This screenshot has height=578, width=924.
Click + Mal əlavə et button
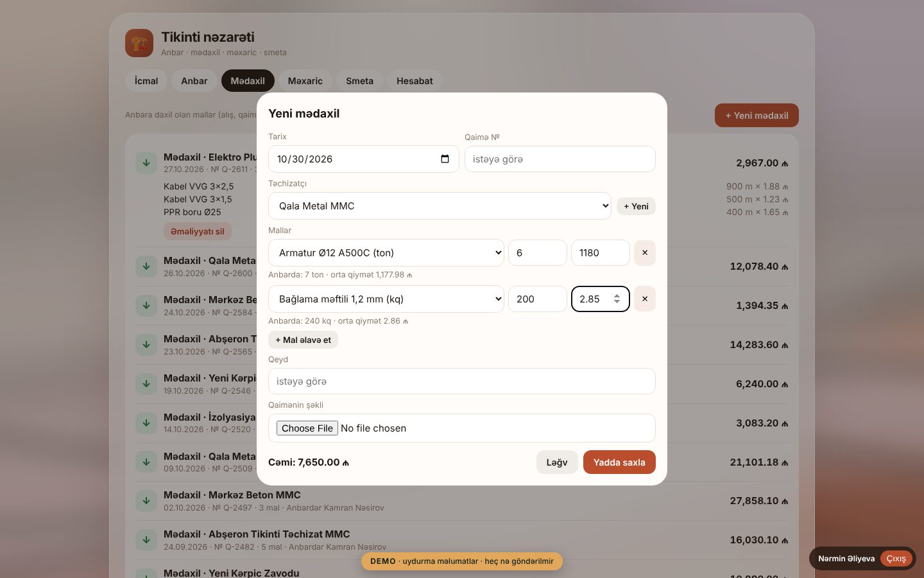point(303,340)
